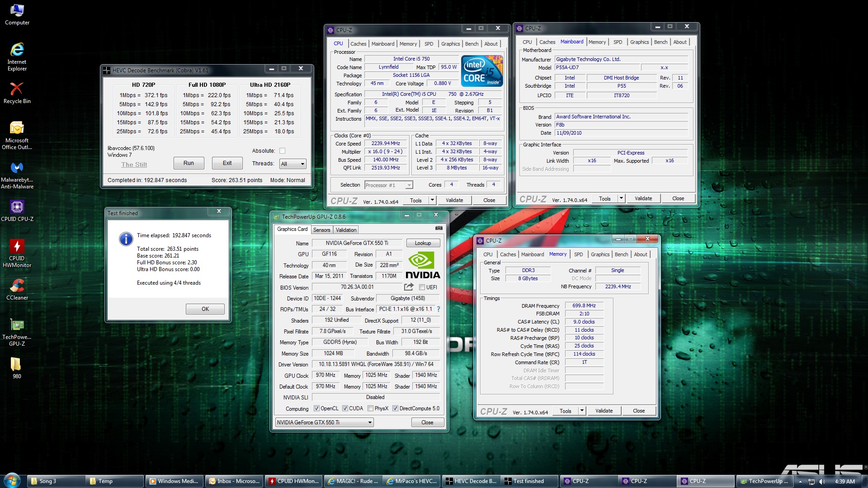Open Microsoft Office Outlook desktop shortcut
This screenshot has width=868, height=488.
point(17,135)
